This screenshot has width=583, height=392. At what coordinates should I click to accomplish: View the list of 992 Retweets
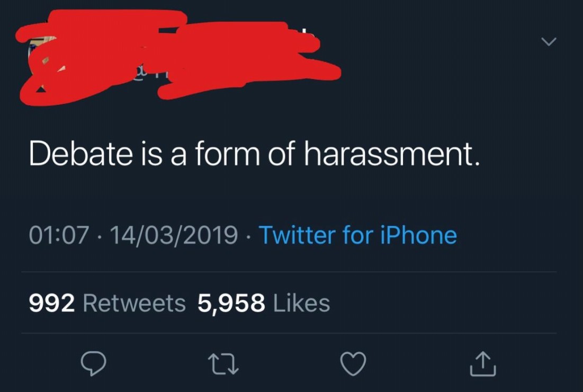107,304
